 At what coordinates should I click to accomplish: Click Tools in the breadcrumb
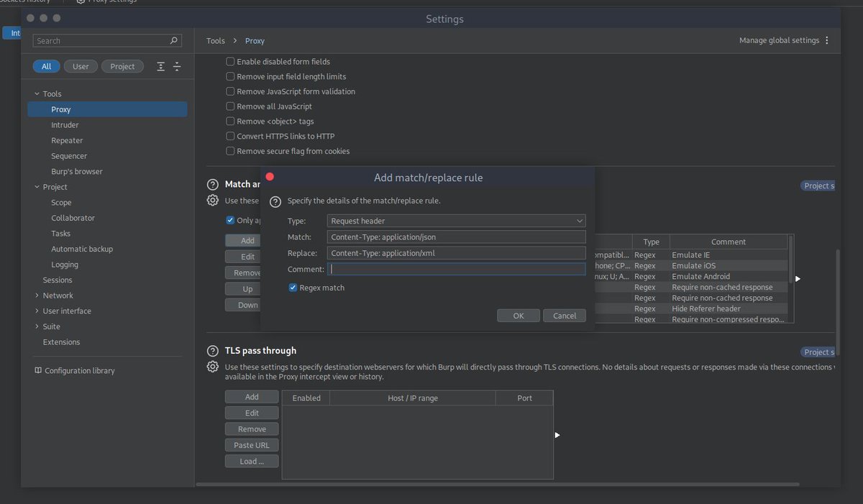pos(216,41)
